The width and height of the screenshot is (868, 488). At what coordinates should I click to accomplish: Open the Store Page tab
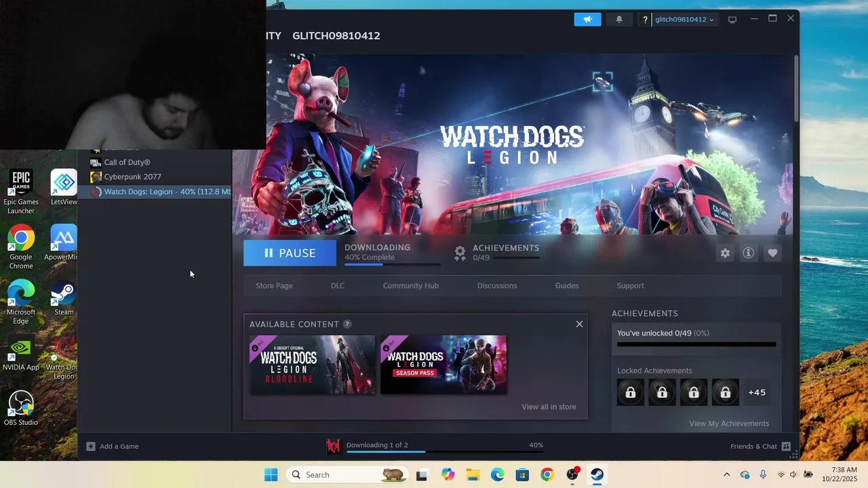pyautogui.click(x=274, y=285)
